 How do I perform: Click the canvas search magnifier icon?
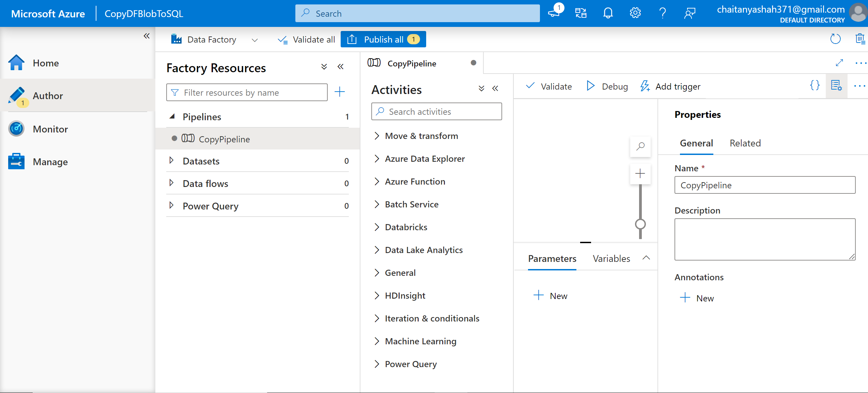click(640, 147)
